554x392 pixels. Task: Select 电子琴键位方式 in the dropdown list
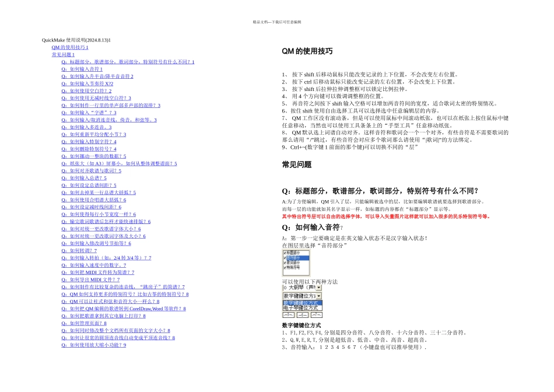tap(303, 308)
